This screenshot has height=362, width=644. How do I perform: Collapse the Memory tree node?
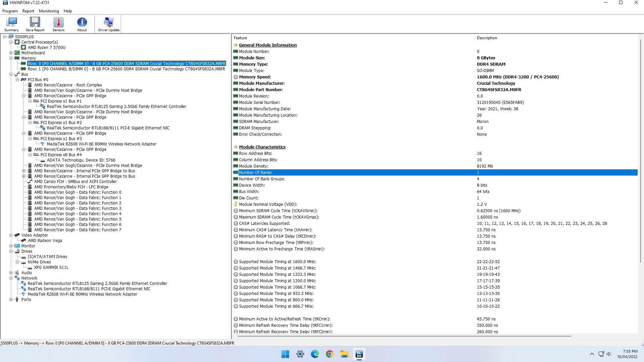click(x=11, y=58)
